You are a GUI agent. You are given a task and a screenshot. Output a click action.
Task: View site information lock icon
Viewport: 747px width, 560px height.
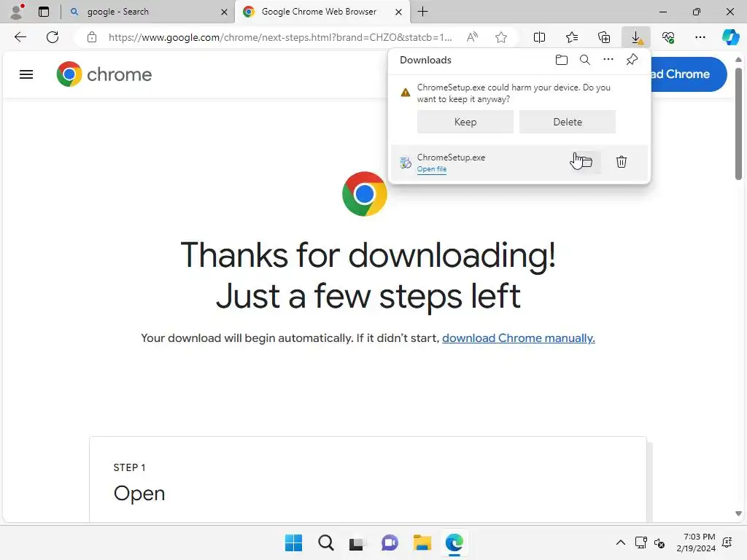92,37
